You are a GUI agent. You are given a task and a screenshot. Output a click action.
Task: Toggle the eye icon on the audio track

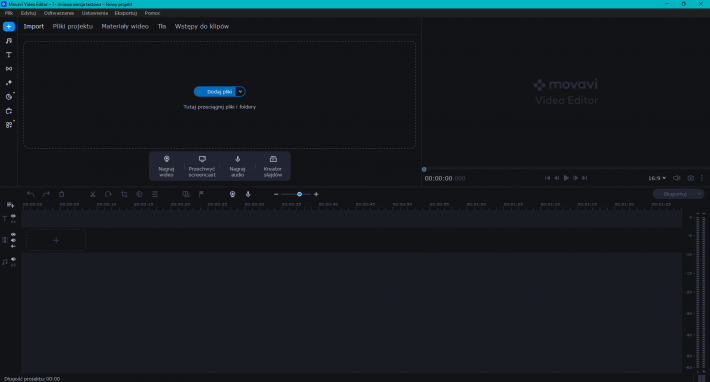13,259
